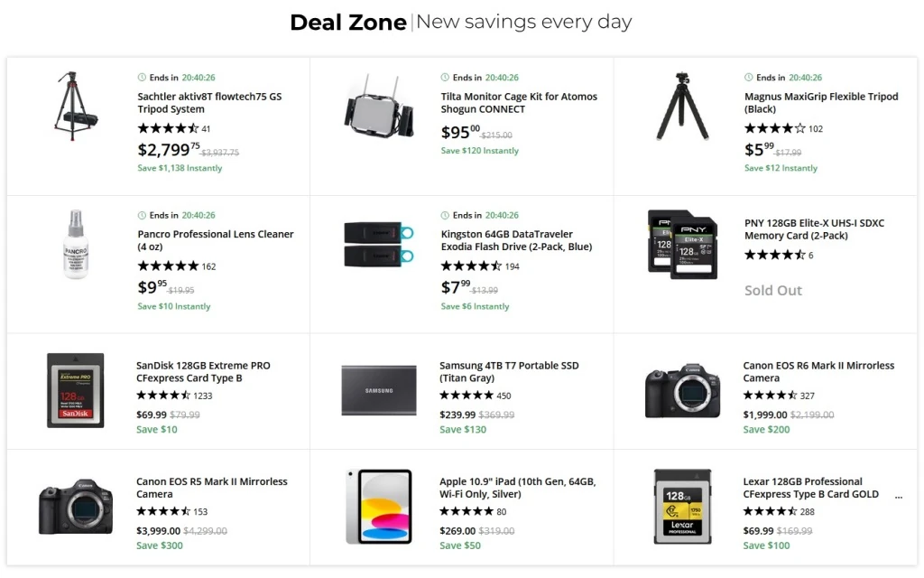Screen dimensions: 924x578
Task: Click the countdown icon on Pancro Lens Cleaner deal
Action: tap(143, 215)
